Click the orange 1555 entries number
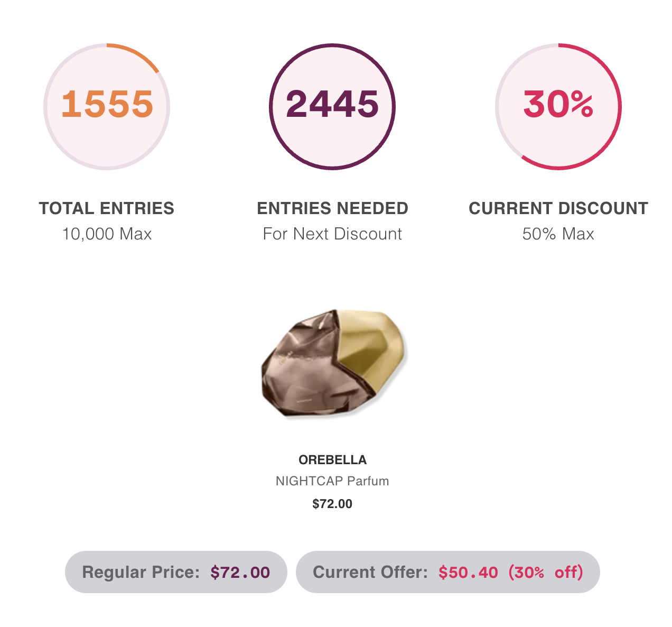Image resolution: width=672 pixels, height=627 pixels. 107,104
